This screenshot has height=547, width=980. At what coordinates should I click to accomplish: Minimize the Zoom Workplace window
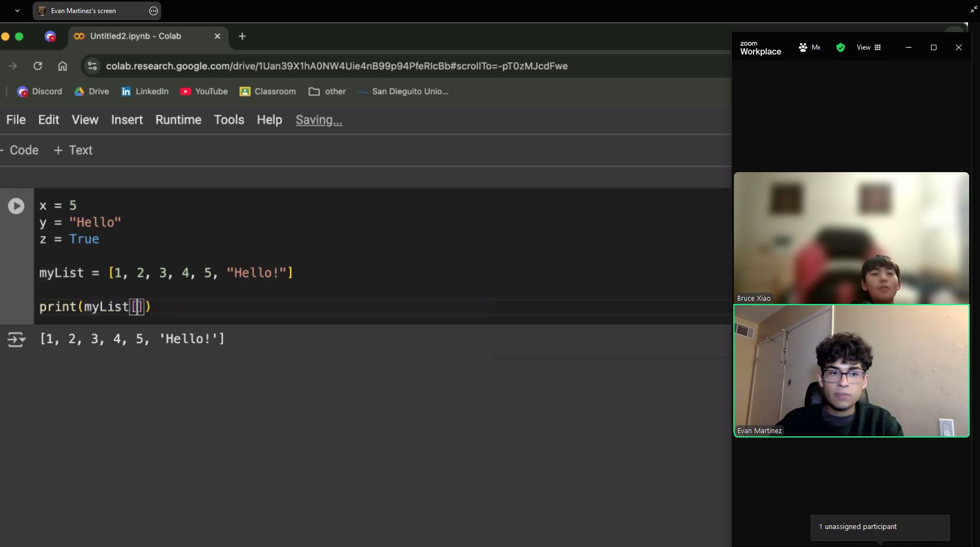[x=909, y=47]
